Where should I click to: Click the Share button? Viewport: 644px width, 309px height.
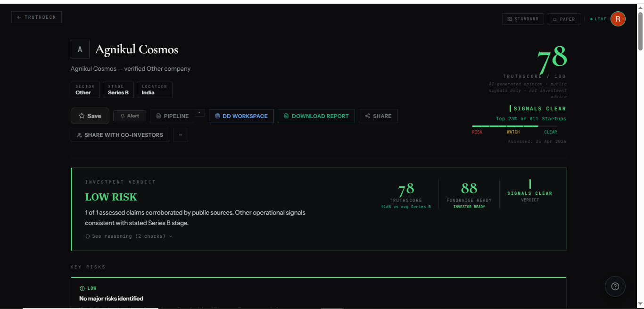(378, 116)
